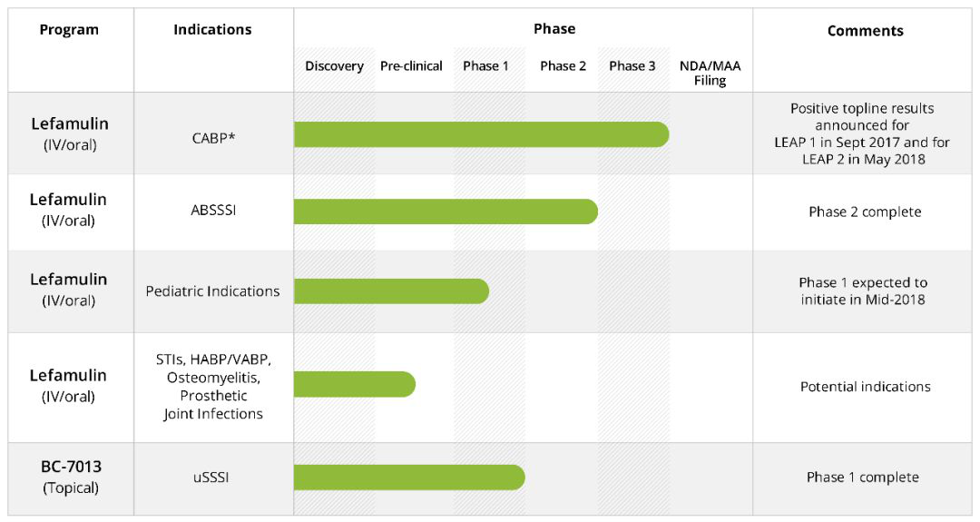
Task: Click the CABP* indication text
Action: tap(212, 137)
